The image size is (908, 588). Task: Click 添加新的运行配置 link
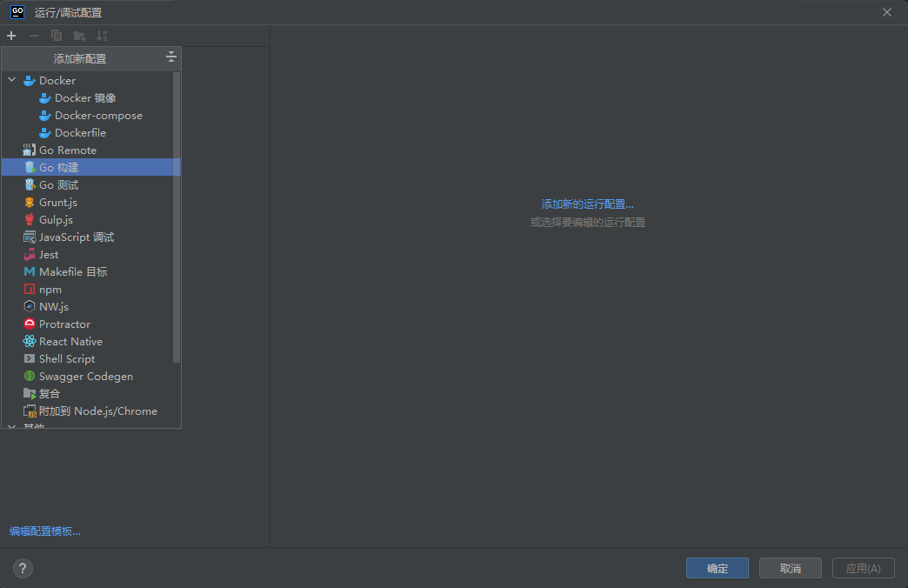point(587,204)
